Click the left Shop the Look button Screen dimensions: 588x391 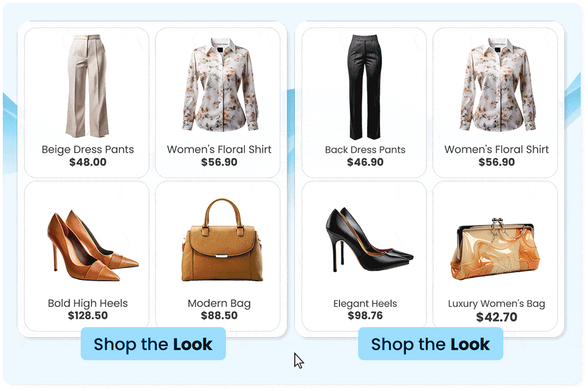(153, 344)
